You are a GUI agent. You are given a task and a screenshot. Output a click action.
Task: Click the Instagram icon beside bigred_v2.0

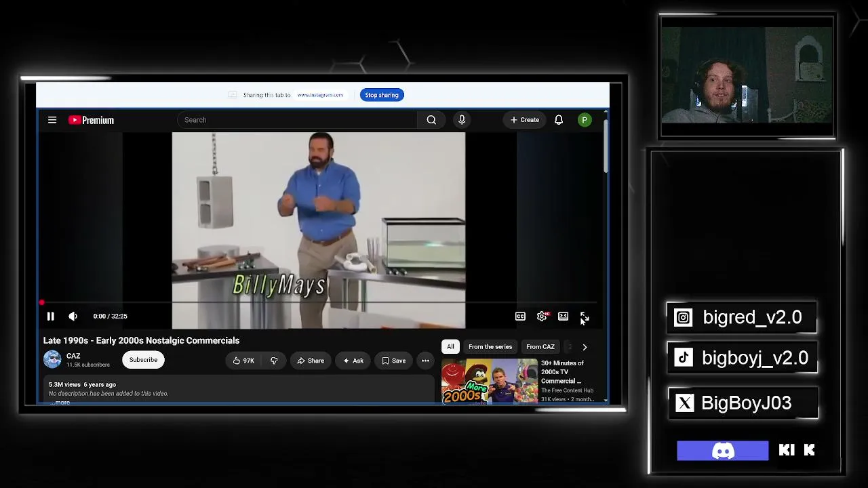click(x=684, y=317)
